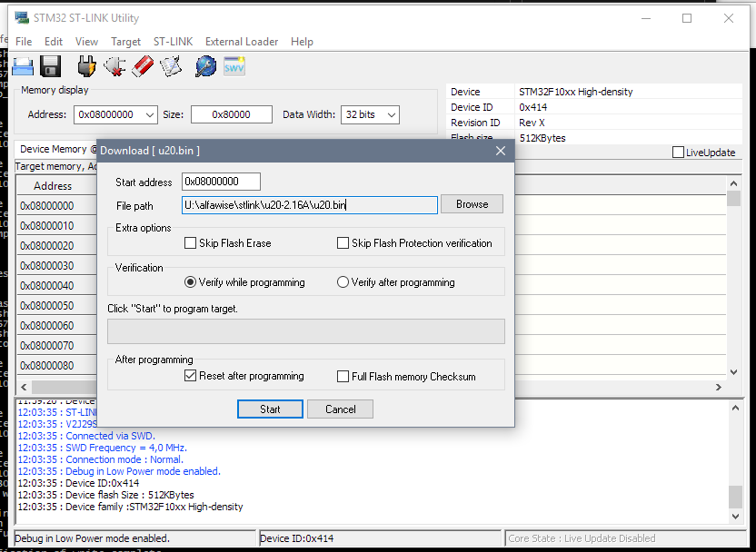Uncheck Reset after programming
The image size is (756, 552).
pos(191,376)
